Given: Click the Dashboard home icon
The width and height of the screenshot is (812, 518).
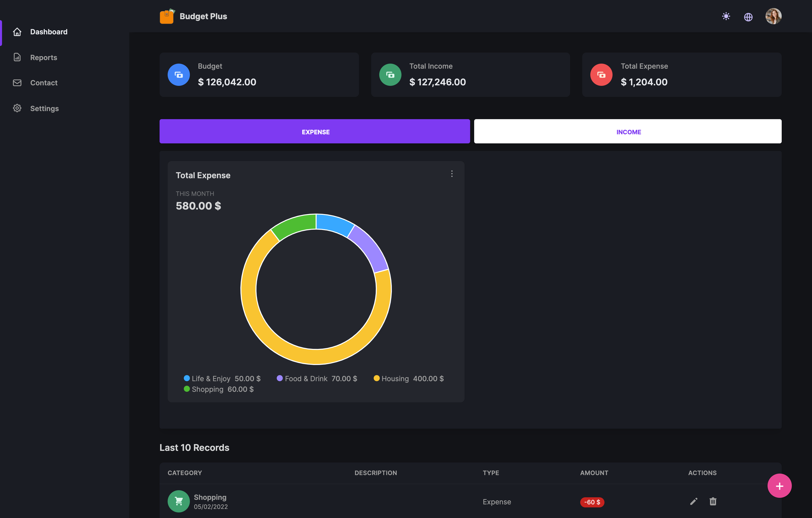Looking at the screenshot, I should pos(17,32).
